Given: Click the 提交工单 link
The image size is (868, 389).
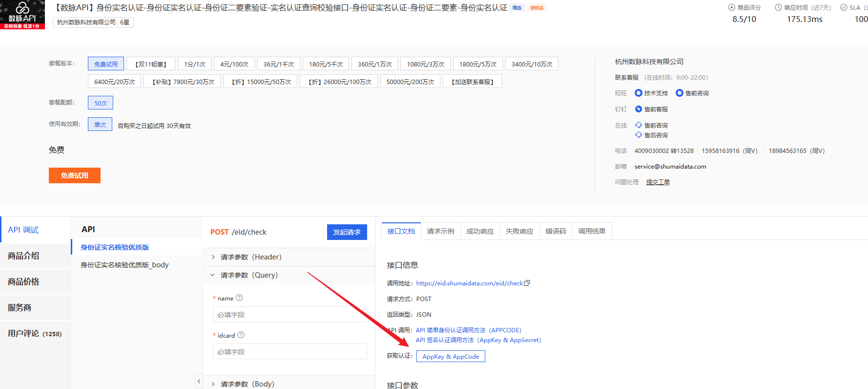Looking at the screenshot, I should (x=658, y=182).
